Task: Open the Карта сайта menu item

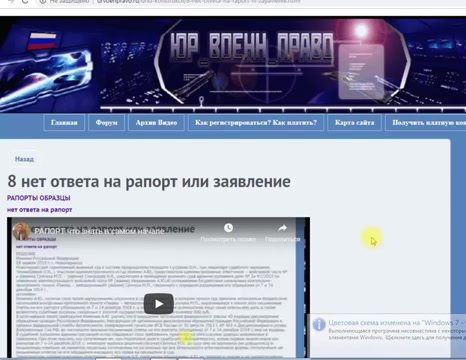Action: click(x=355, y=123)
